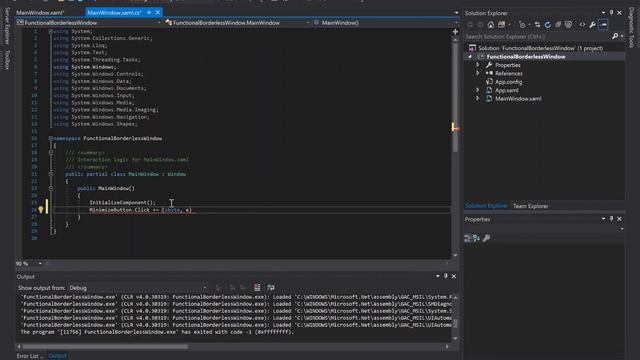
Task: Click in Search Solution Explorer field
Action: tap(537, 37)
